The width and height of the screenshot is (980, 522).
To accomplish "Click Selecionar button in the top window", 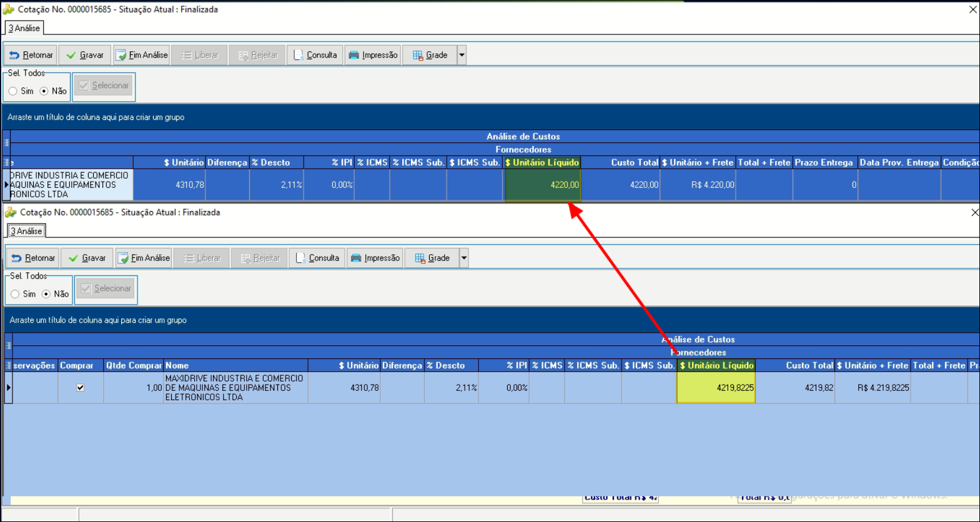I will (x=104, y=86).
